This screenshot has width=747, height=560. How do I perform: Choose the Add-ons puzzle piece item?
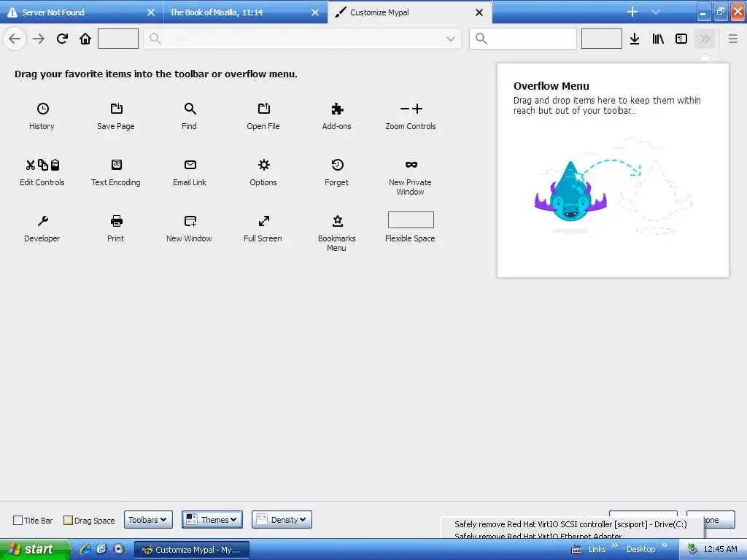pyautogui.click(x=337, y=116)
